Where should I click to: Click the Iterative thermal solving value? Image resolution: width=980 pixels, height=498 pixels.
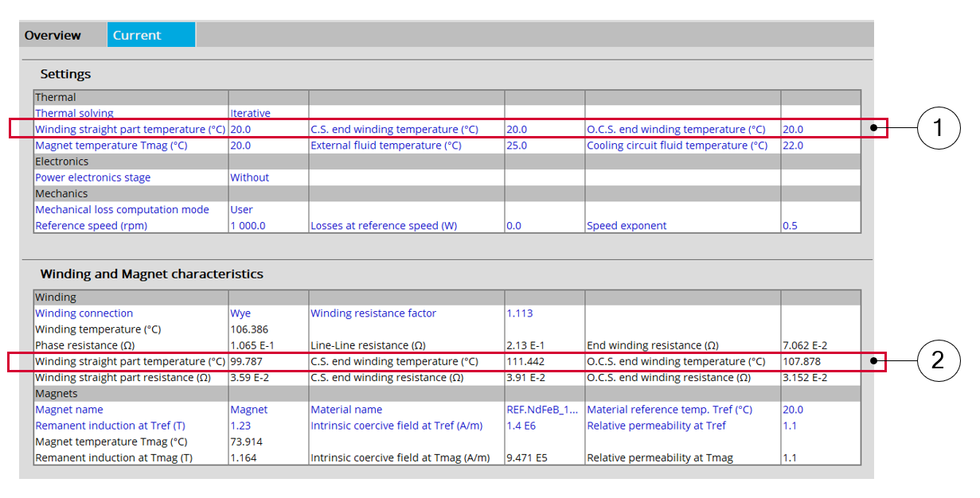pos(250,113)
